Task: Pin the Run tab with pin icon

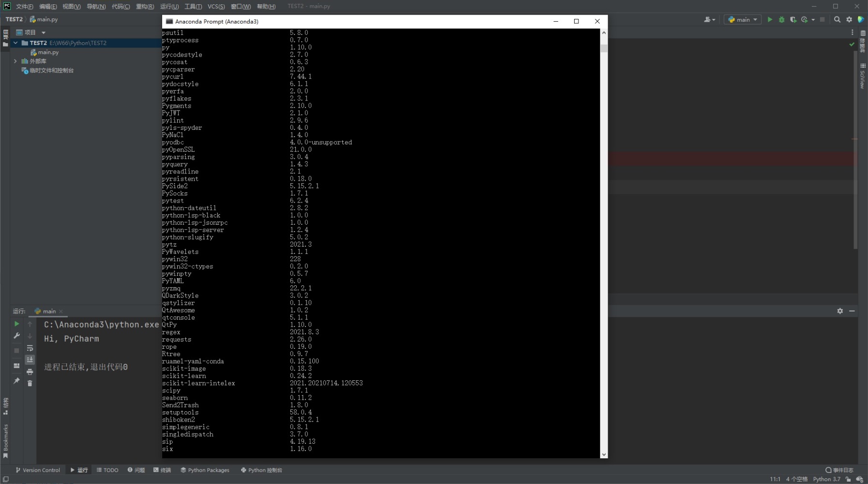Action: click(x=16, y=381)
